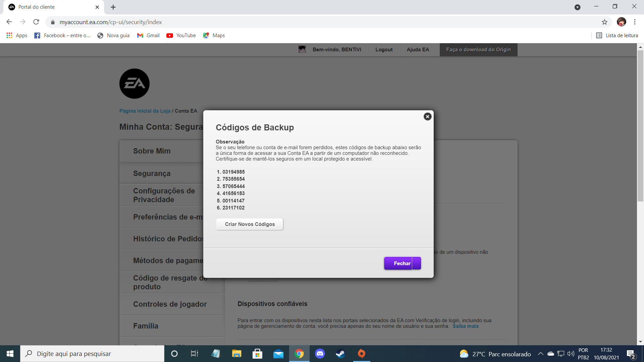Select backup code 41656183

pos(233,193)
